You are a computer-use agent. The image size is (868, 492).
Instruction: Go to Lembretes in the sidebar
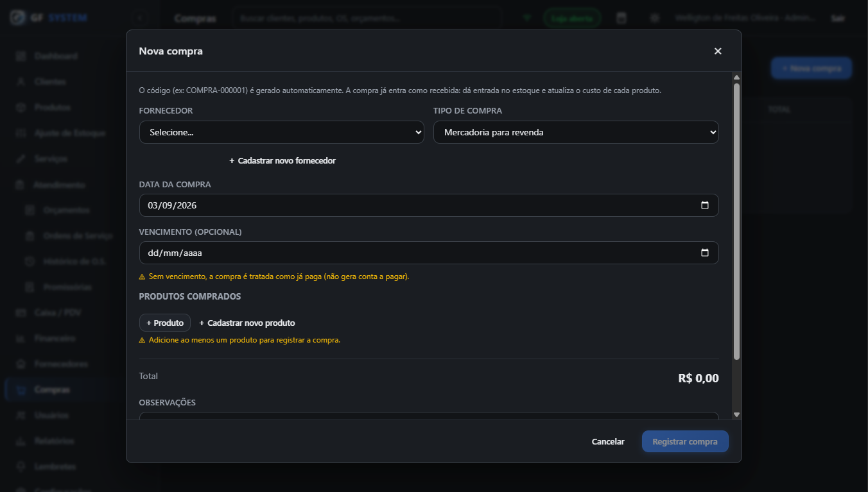(55, 467)
